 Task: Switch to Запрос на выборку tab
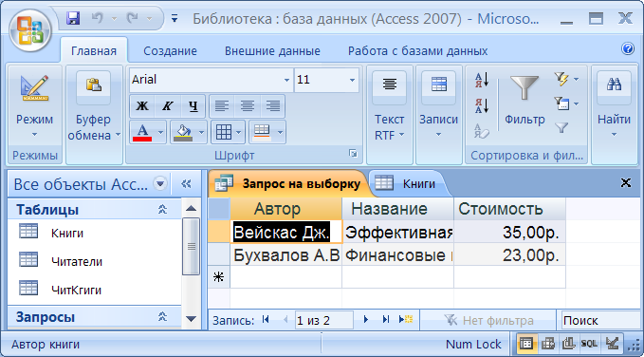click(x=287, y=183)
